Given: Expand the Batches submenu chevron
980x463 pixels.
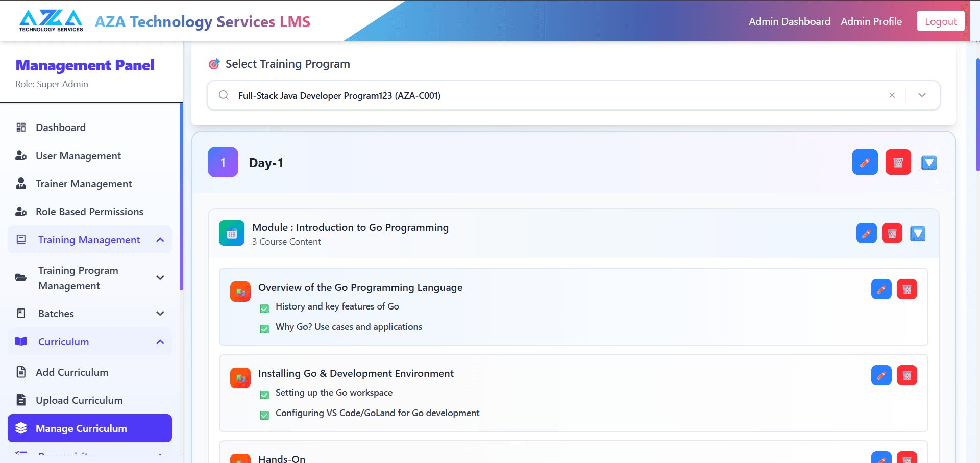Looking at the screenshot, I should click(160, 314).
